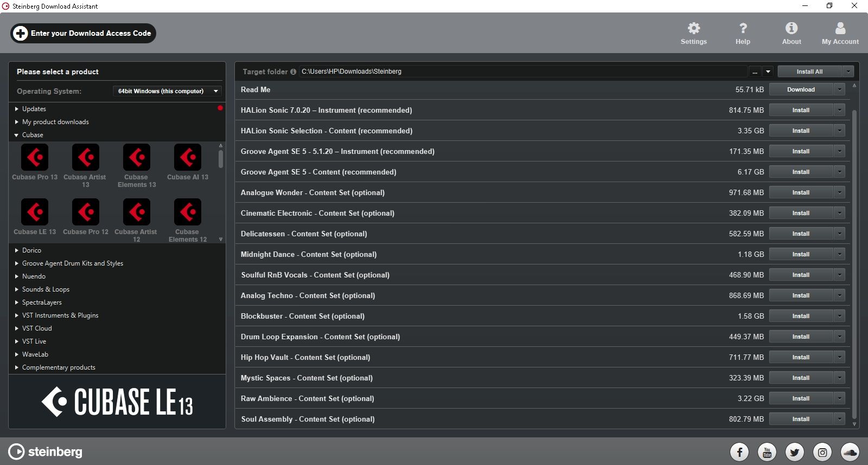868x465 pixels.
Task: Expand Groove Agent Drum Kits and Styles
Action: coord(16,263)
